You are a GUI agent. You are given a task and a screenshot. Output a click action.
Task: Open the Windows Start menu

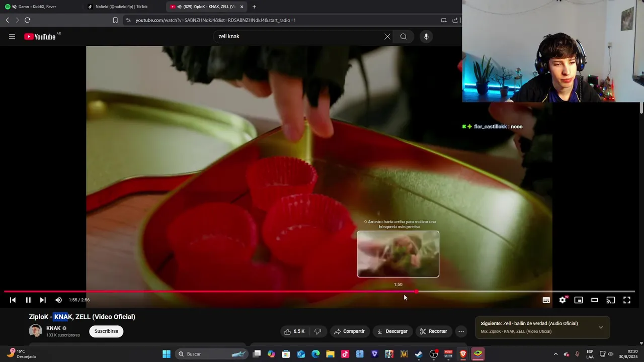pos(167,354)
